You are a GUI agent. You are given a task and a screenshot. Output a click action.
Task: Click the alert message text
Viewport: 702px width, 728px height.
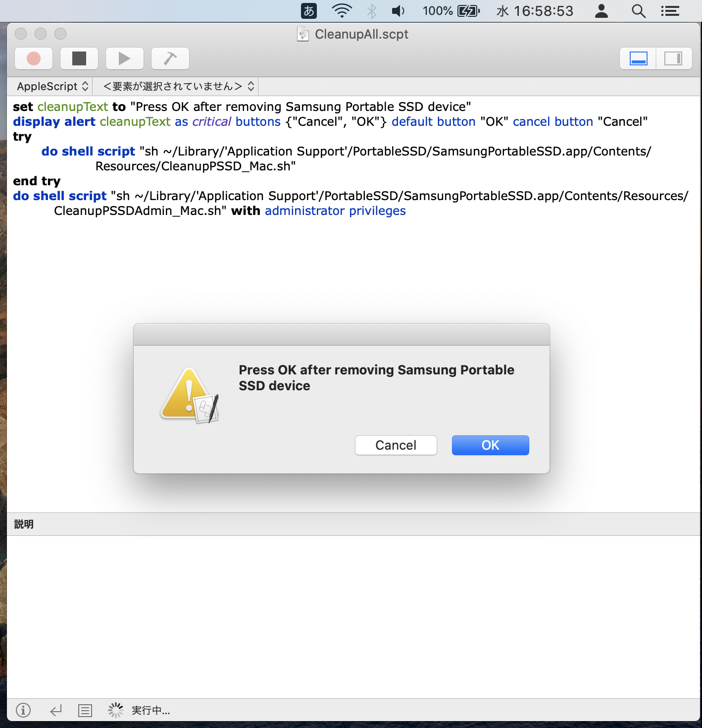pyautogui.click(x=376, y=378)
